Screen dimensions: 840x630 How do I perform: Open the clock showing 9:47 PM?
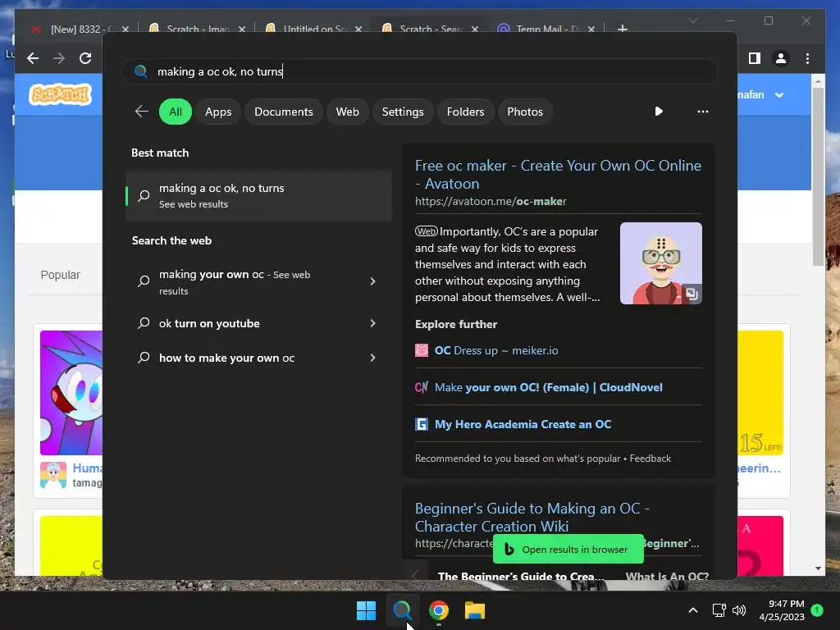pyautogui.click(x=782, y=610)
